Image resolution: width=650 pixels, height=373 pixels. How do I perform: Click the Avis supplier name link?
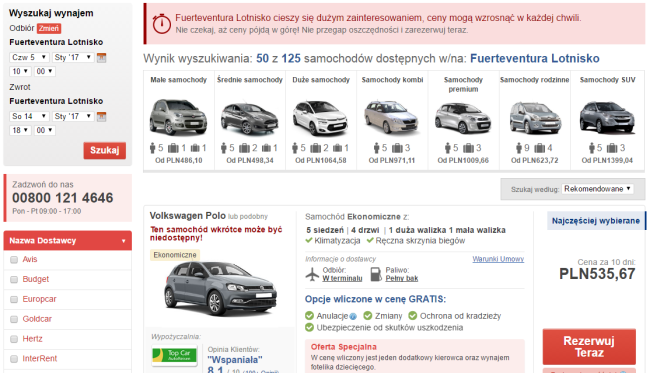[30, 259]
